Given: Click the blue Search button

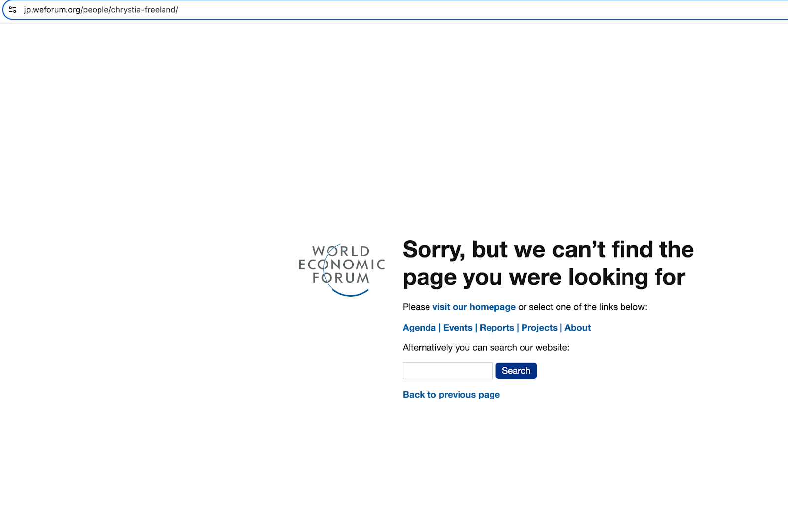Looking at the screenshot, I should click(x=516, y=370).
